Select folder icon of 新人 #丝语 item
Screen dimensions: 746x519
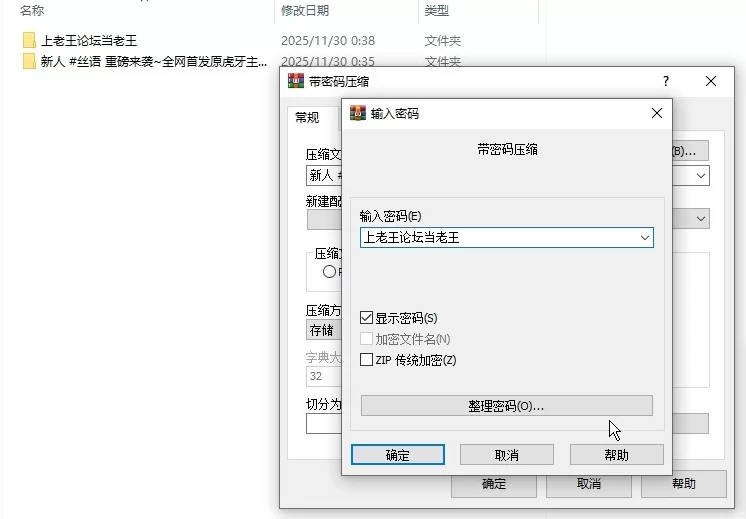(x=29, y=61)
